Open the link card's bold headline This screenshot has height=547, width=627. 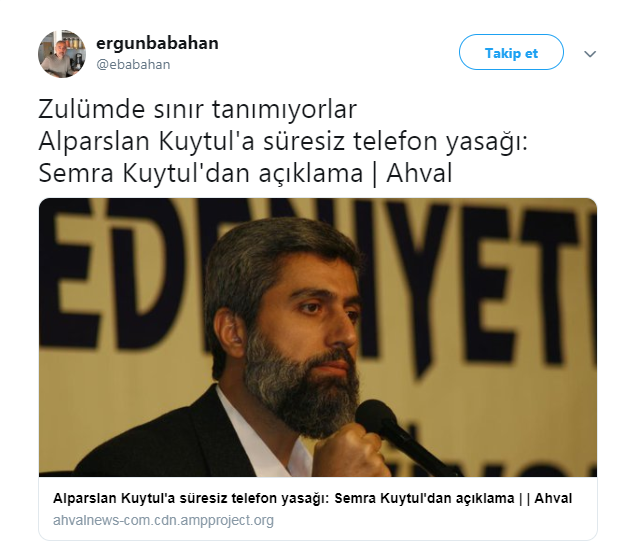312,498
